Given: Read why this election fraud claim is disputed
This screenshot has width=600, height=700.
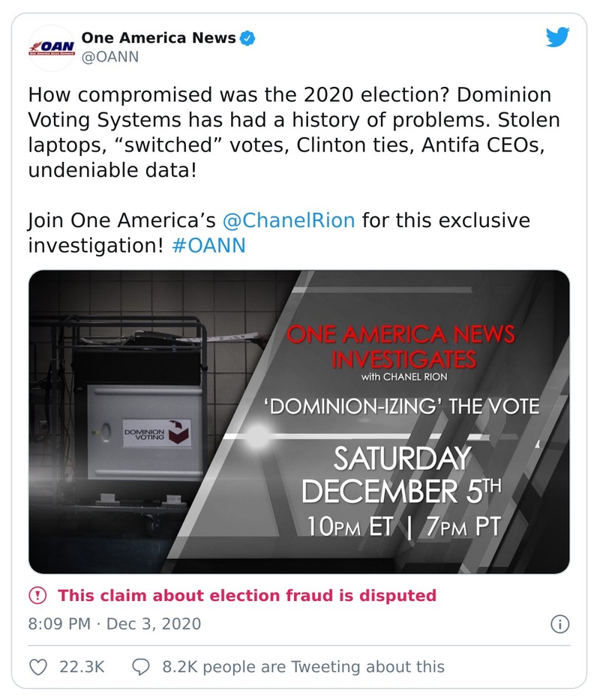Looking at the screenshot, I should [x=247, y=596].
